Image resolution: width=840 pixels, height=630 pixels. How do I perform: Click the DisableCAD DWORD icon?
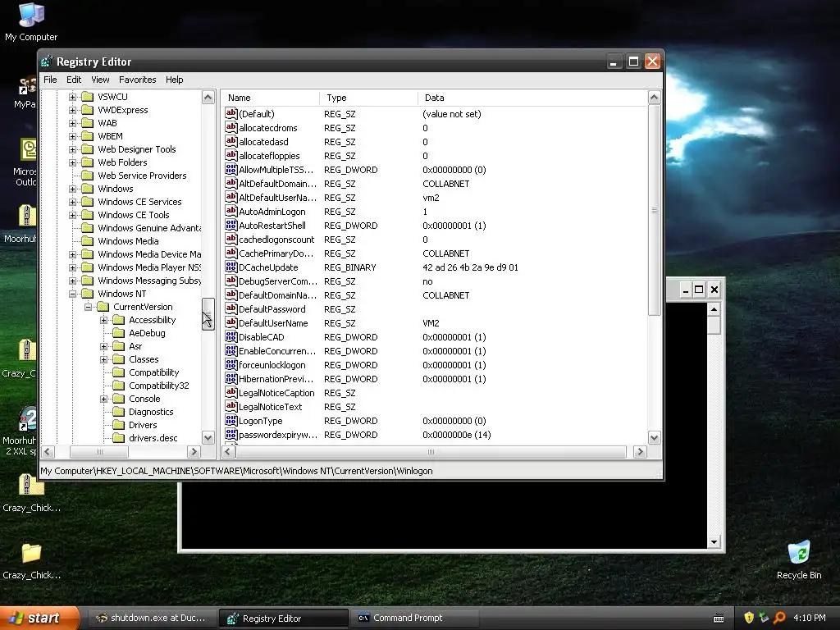coord(231,336)
